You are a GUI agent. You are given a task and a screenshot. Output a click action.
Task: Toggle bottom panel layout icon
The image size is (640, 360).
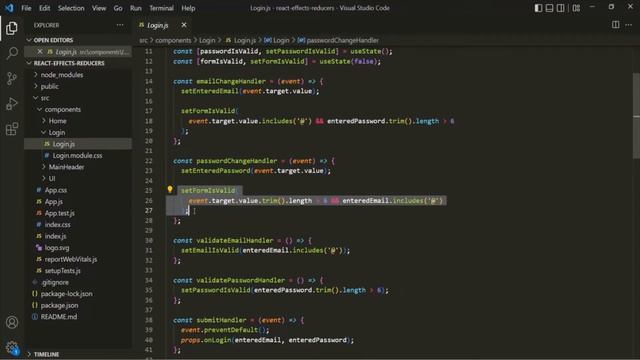pyautogui.click(x=549, y=8)
